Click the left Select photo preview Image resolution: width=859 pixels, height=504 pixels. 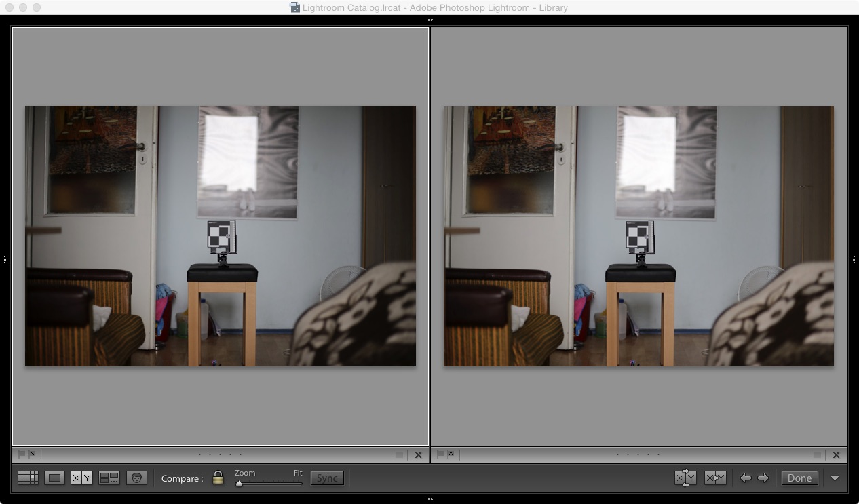click(221, 236)
